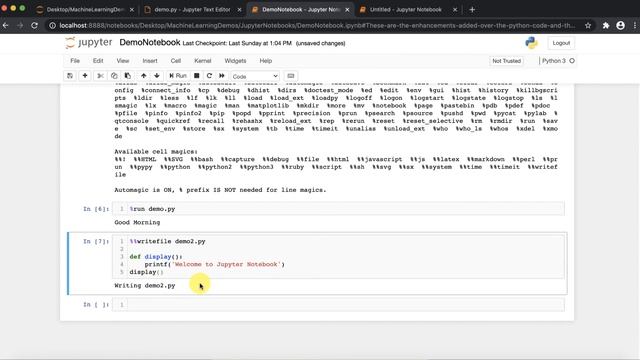
Task: Switch to demo.py Jupyter Text Editor tab
Action: [x=192, y=9]
